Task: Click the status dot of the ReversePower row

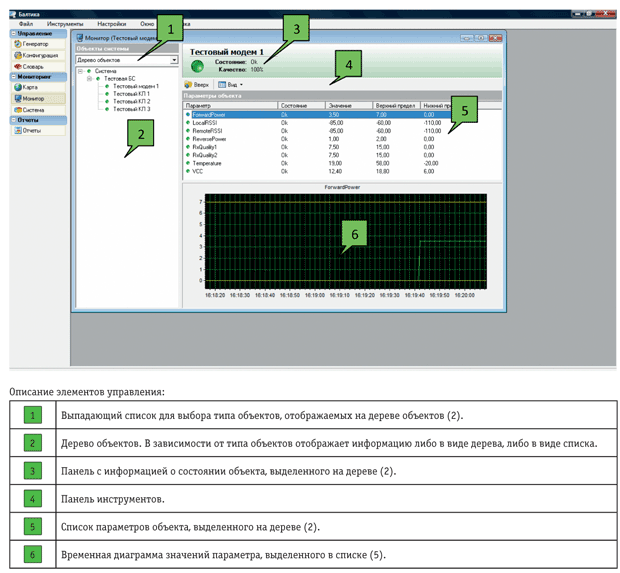Action: 188,139
